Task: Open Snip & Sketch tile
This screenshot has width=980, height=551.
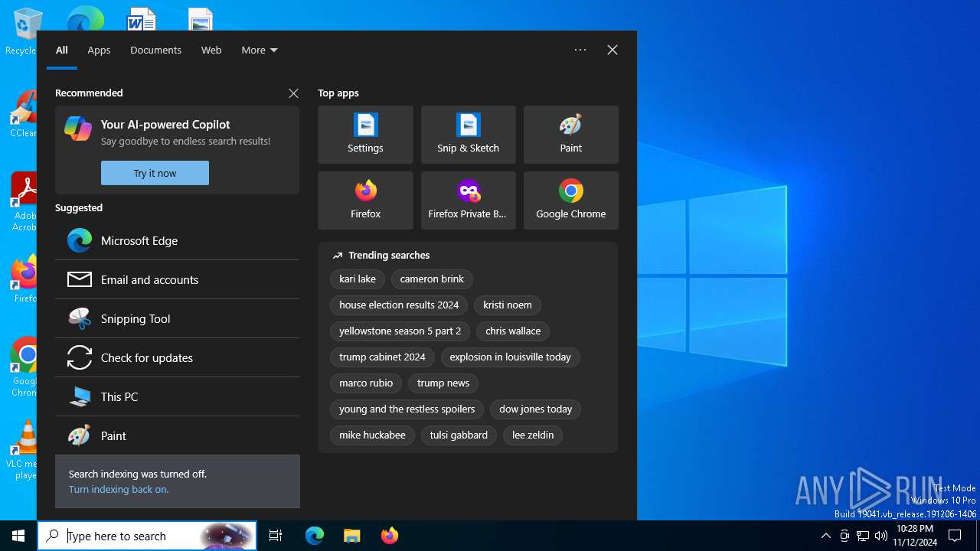Action: (x=468, y=135)
